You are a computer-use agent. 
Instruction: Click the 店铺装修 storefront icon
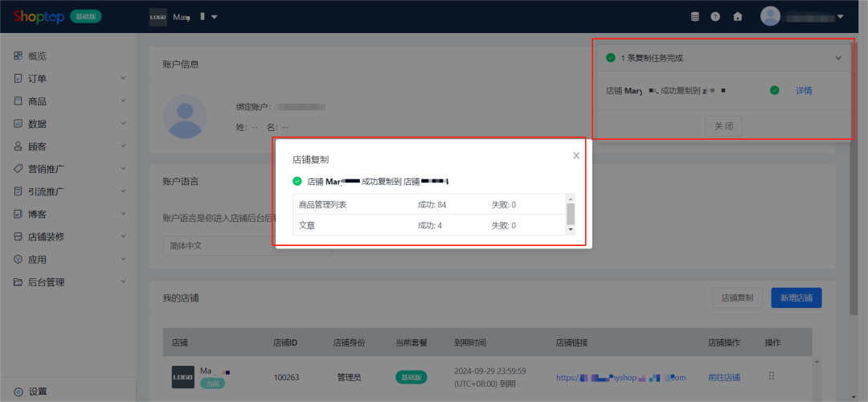18,236
